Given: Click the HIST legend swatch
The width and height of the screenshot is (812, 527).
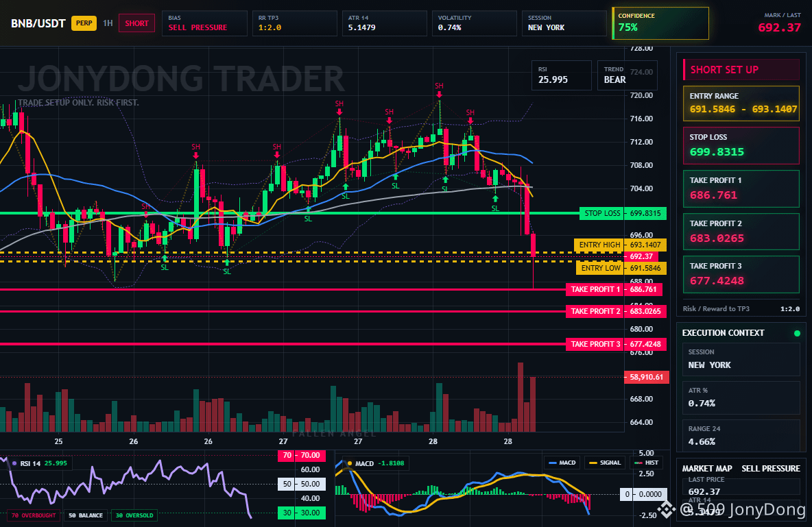Looking at the screenshot, I should tap(638, 463).
